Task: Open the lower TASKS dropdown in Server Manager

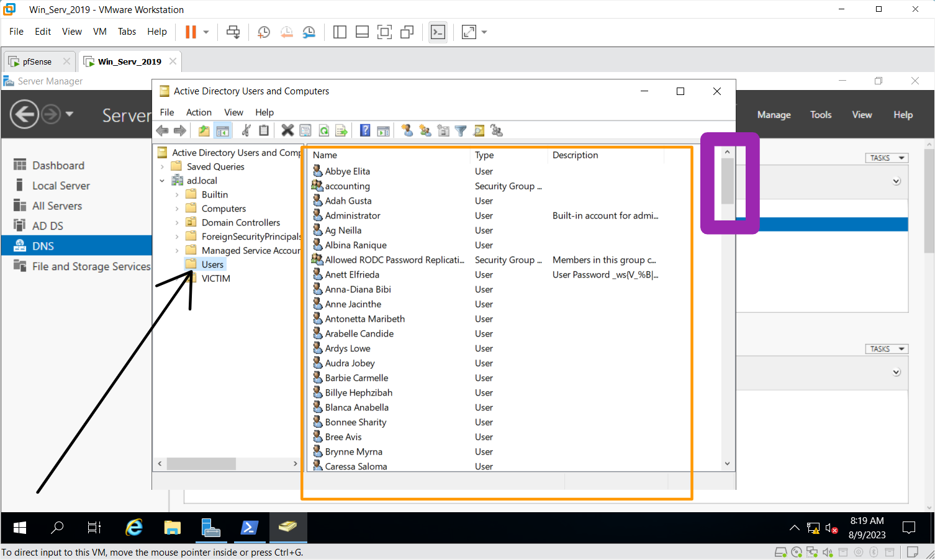Action: tap(887, 349)
